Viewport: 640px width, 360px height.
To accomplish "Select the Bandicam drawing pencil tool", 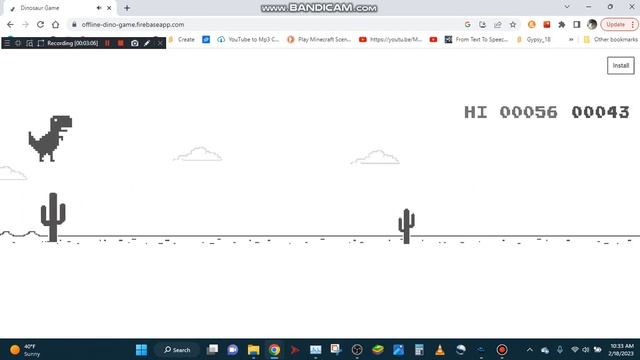I will 147,43.
